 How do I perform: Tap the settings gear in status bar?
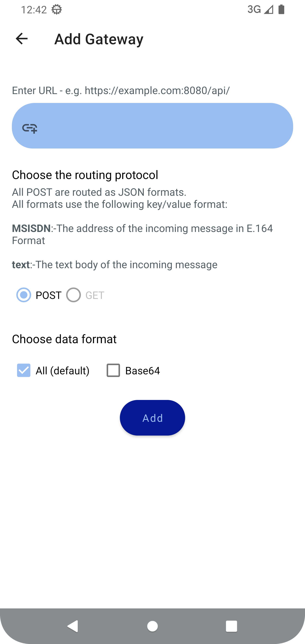[57, 10]
